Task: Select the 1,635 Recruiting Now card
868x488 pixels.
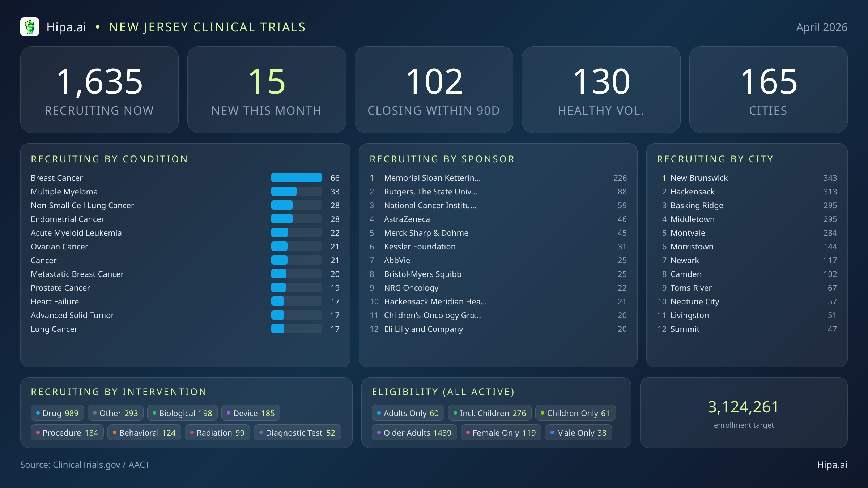Action: [99, 90]
